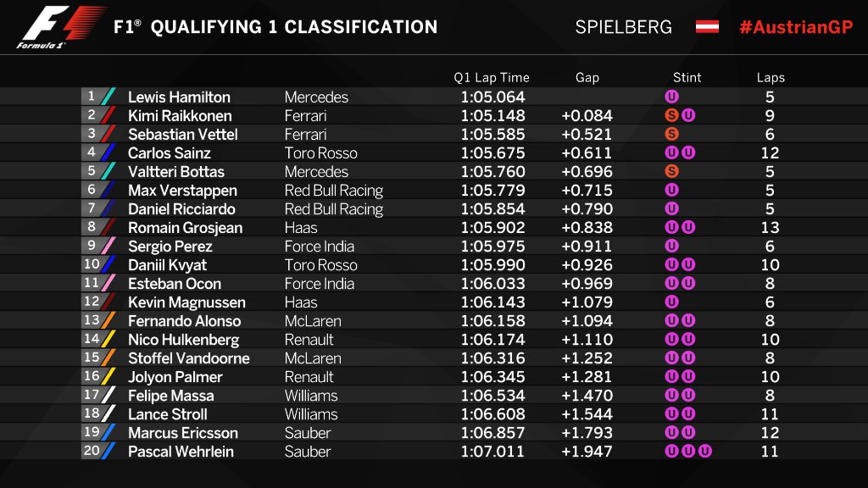Screen dimensions: 868x488
Task: Click the Lewis Hamilton driver name
Action: pyautogui.click(x=179, y=97)
